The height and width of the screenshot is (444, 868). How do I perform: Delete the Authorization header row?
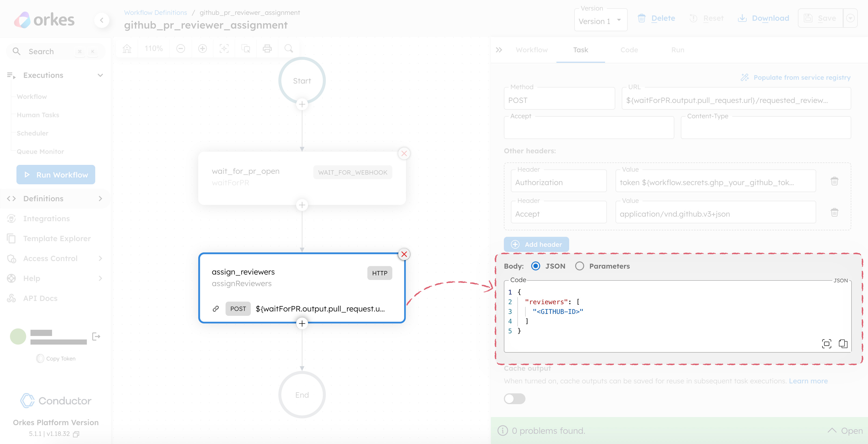click(x=835, y=181)
